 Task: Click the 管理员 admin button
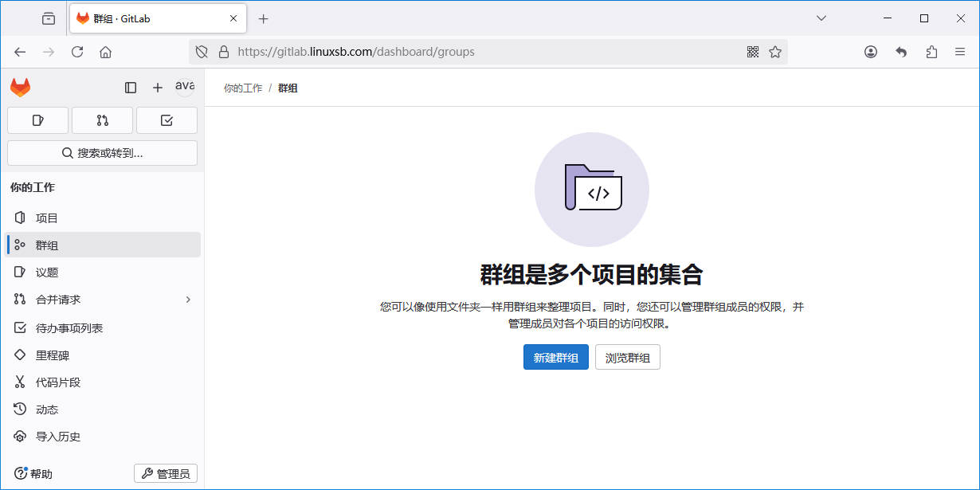(165, 474)
